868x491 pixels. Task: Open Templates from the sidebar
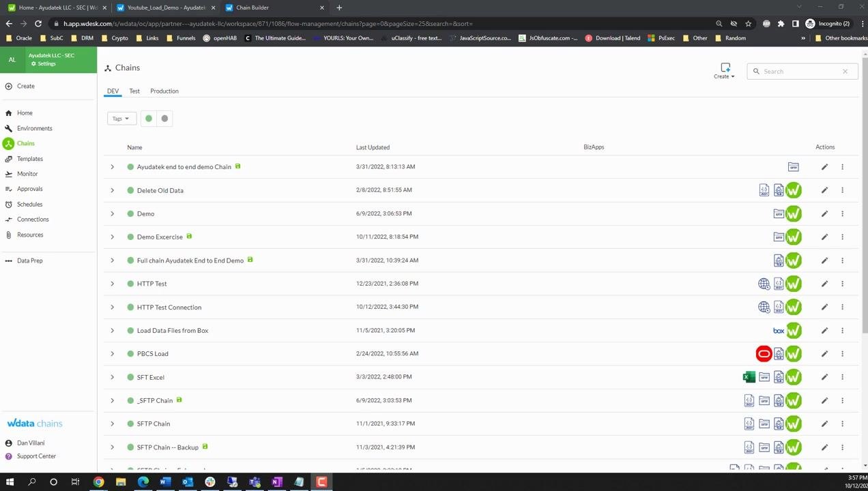pyautogui.click(x=30, y=159)
